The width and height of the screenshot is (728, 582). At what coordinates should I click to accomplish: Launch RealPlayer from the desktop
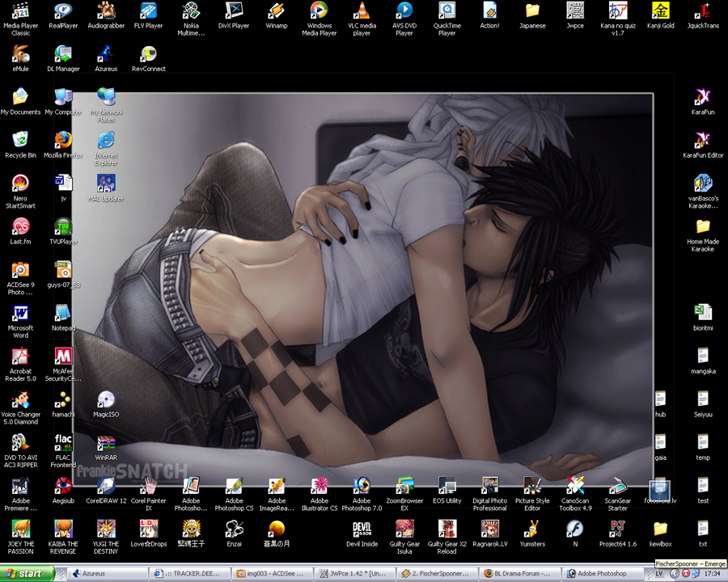(x=63, y=16)
